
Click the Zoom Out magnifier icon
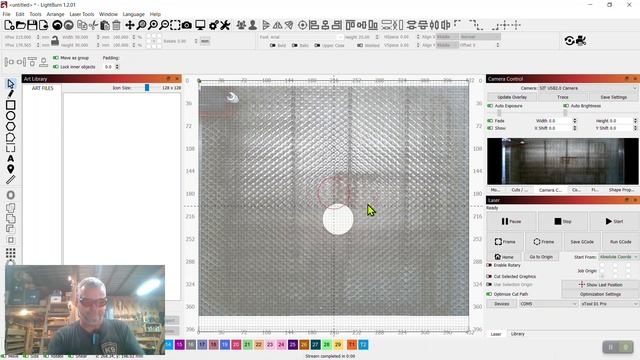point(164,25)
